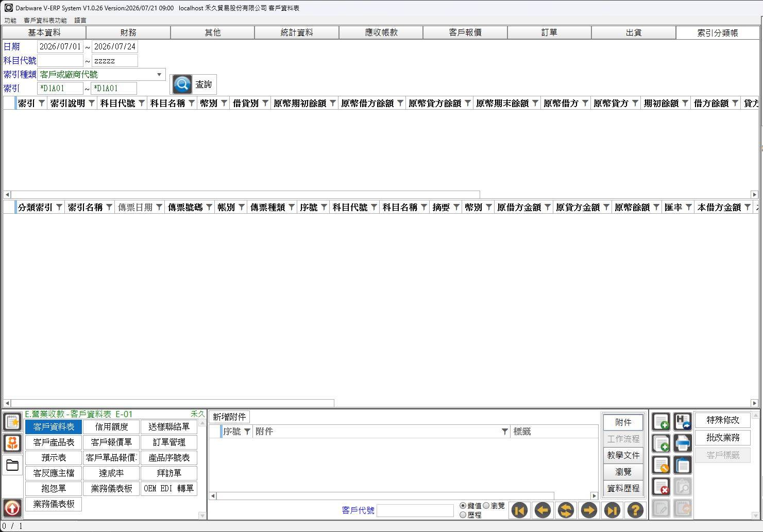Screen dimensions: 763x532
Task: Click the 教學文件 button
Action: tap(623, 455)
